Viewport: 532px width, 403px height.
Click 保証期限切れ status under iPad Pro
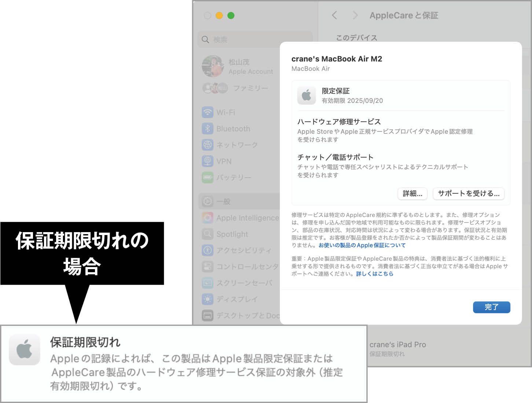387,354
